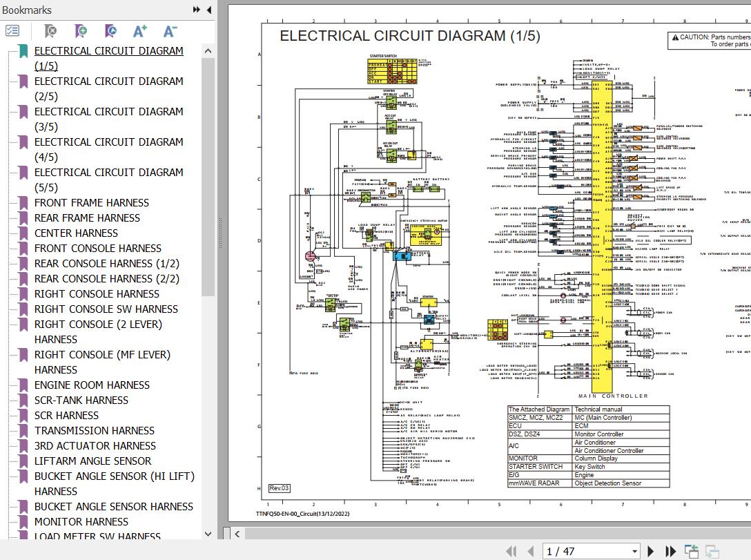Click the teal ribbon of the active bookmark
This screenshot has width=751, height=560.
pyautogui.click(x=23, y=51)
